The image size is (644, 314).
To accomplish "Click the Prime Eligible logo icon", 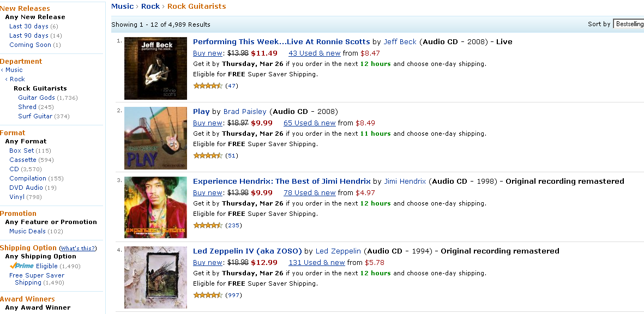I will coord(21,265).
